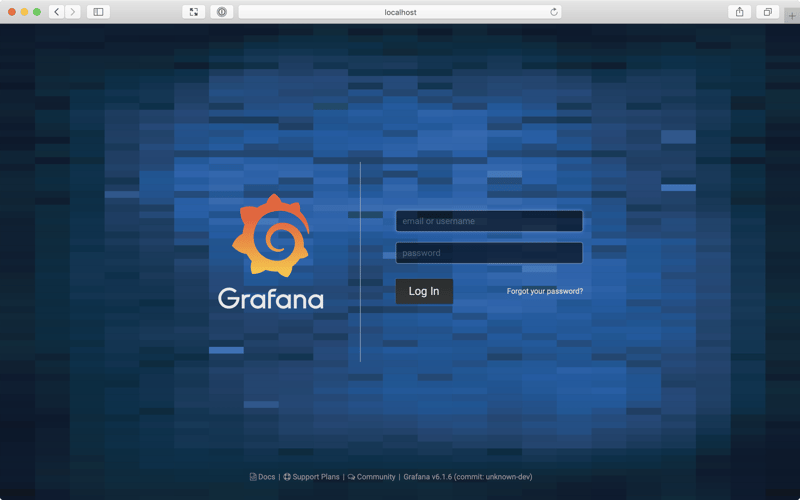Click the Safari back arrow
This screenshot has width=800, height=500.
[x=57, y=12]
